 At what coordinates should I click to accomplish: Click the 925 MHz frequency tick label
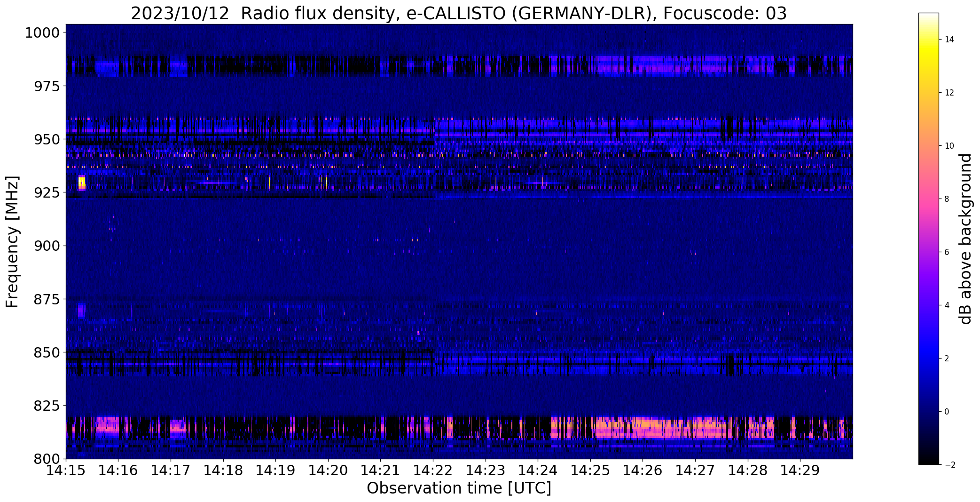tap(47, 193)
